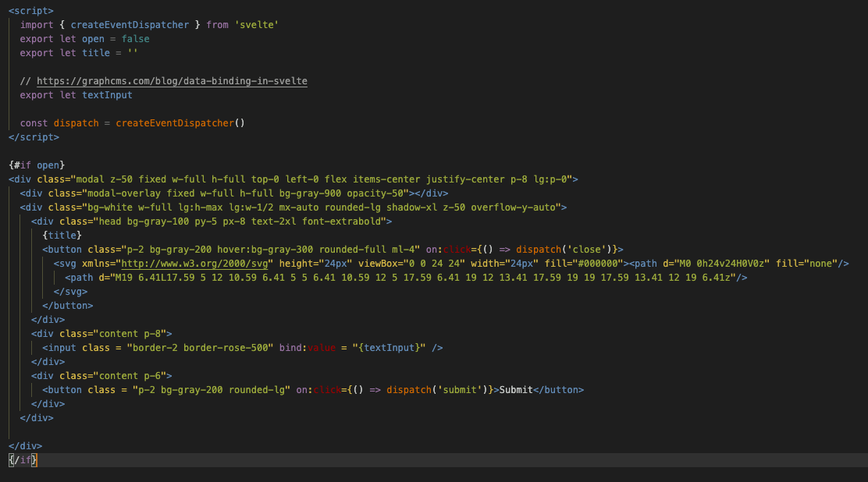Click the viewBox="0 0 24 24" attribute

point(411,264)
